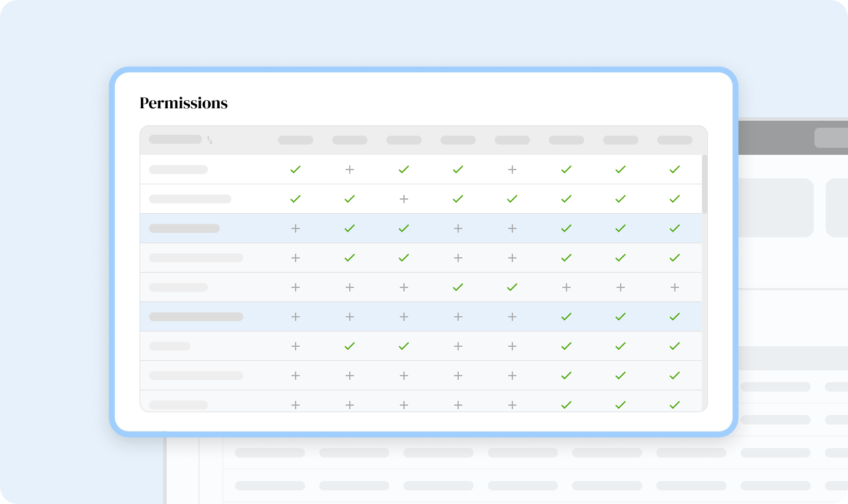Click the plus in first highlighted row, first permission column

click(x=296, y=228)
